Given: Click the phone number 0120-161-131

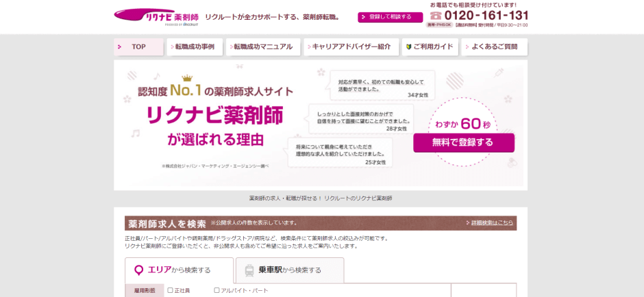Looking at the screenshot, I should point(486,16).
